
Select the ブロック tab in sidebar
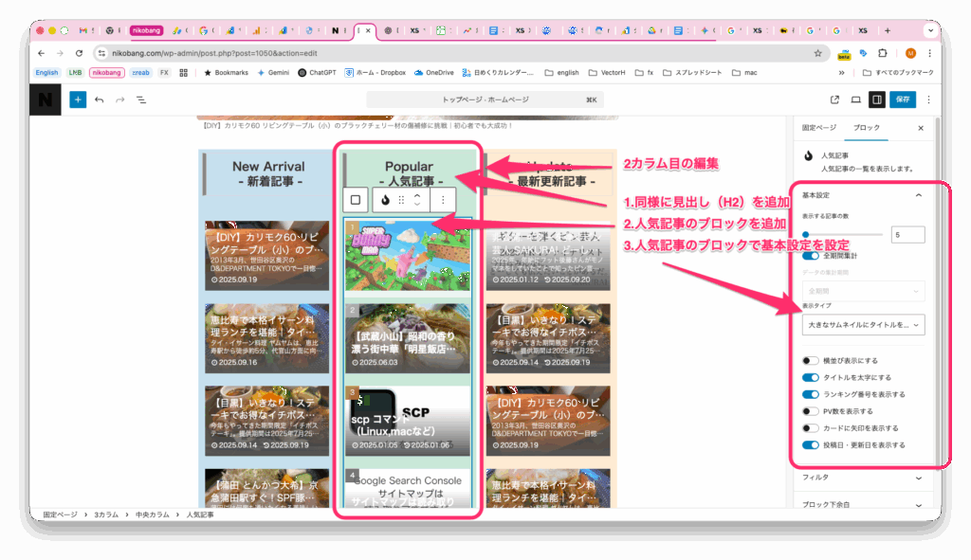click(x=867, y=127)
